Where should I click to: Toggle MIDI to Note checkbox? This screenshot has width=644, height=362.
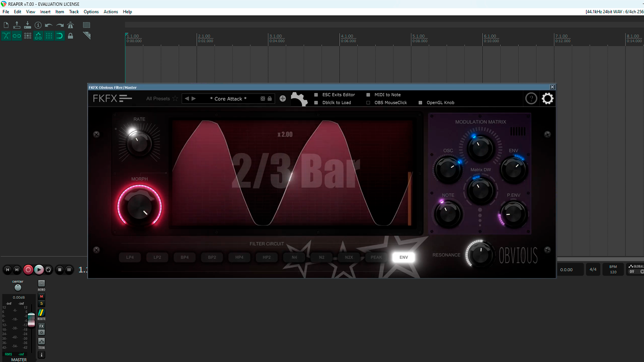pyautogui.click(x=368, y=95)
